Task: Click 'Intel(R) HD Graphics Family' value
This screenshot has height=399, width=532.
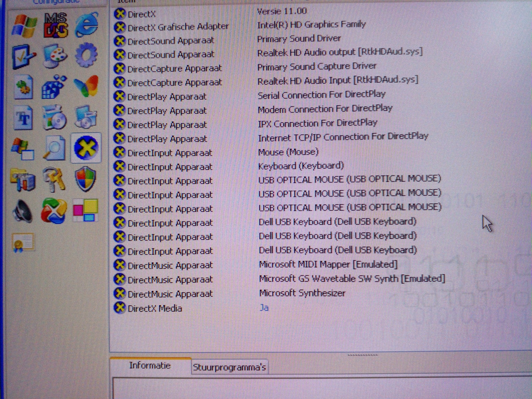Action: [x=311, y=25]
